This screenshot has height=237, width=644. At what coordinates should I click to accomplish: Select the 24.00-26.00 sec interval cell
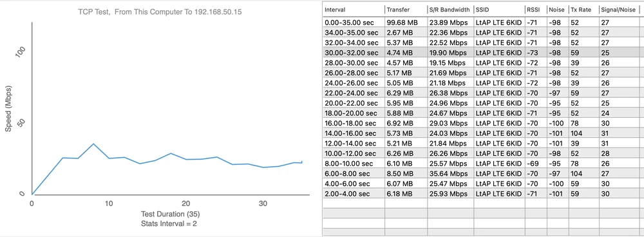tap(354, 83)
